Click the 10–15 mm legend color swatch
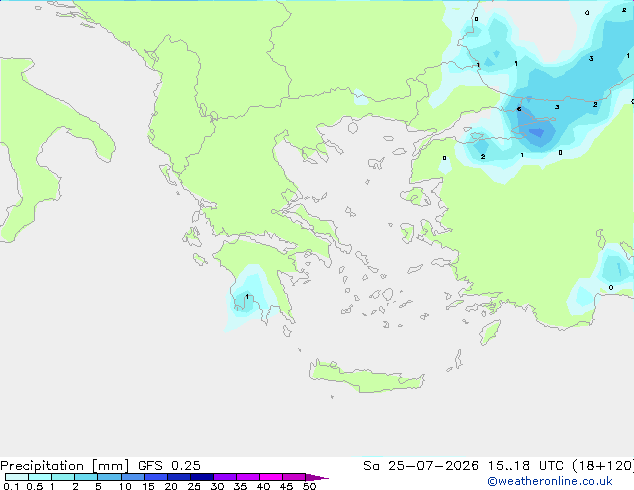This screenshot has width=634, height=490. [132, 477]
